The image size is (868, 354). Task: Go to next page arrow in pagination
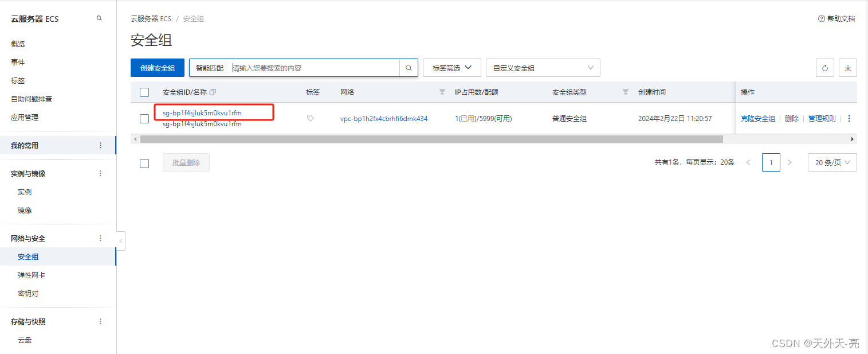(790, 162)
